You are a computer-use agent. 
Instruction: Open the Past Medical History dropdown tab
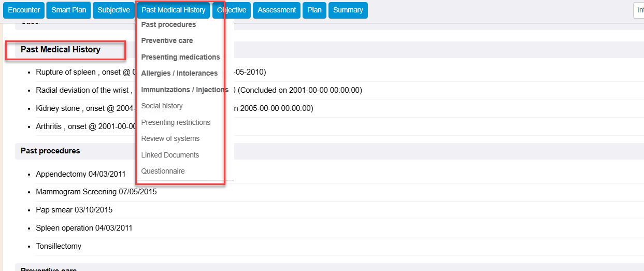(x=173, y=10)
